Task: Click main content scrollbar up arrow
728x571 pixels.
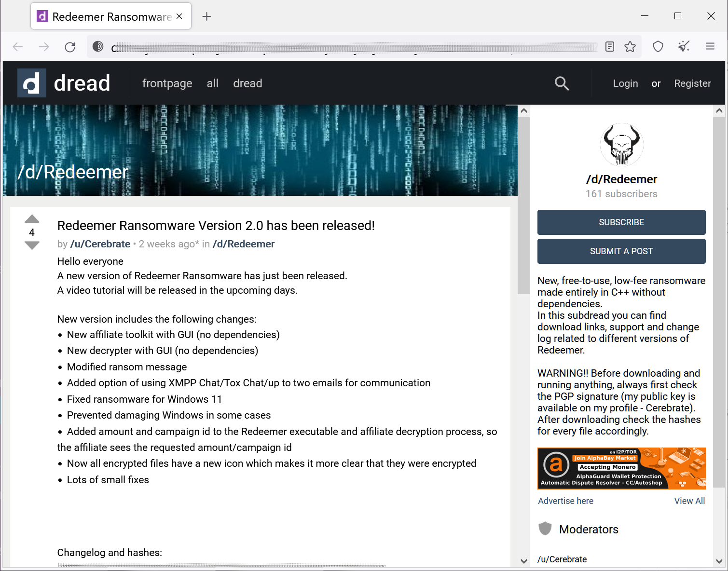Action: click(x=524, y=111)
